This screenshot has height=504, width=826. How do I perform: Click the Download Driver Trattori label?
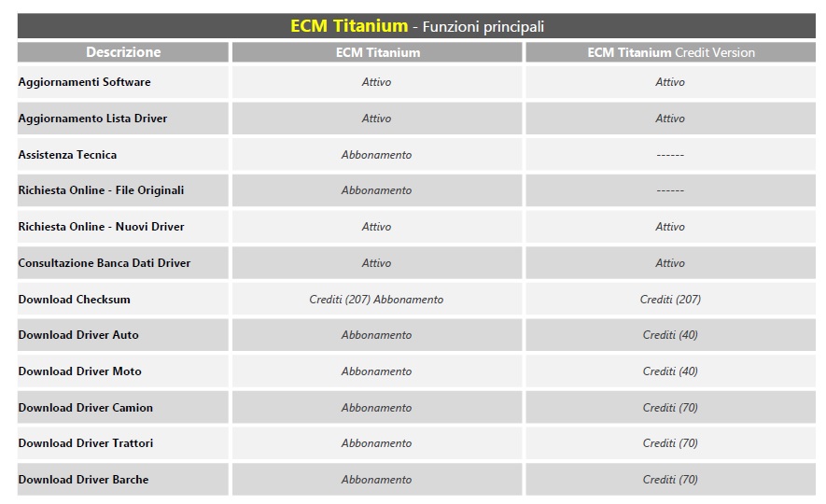86,443
